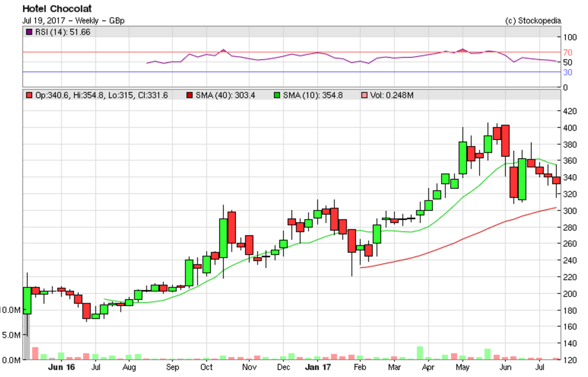The width and height of the screenshot is (588, 377).
Task: Click the 'RSI (14): 51.66' label
Action: (62, 32)
